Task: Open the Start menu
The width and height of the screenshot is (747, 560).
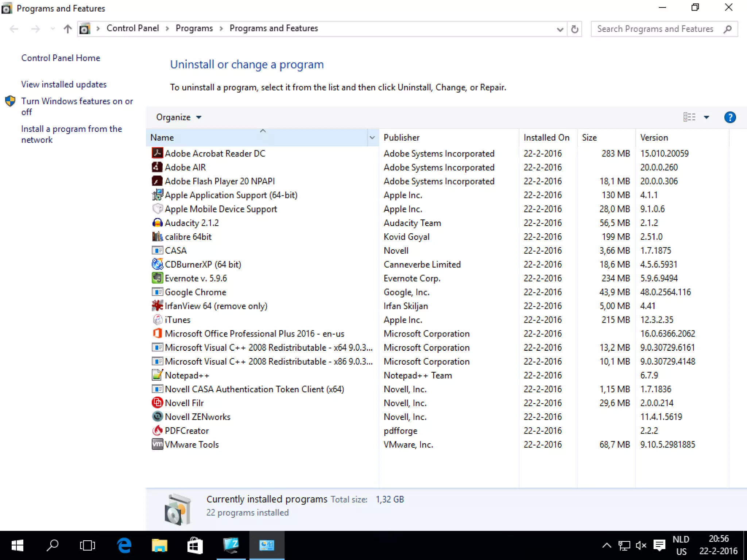Action: 17,545
